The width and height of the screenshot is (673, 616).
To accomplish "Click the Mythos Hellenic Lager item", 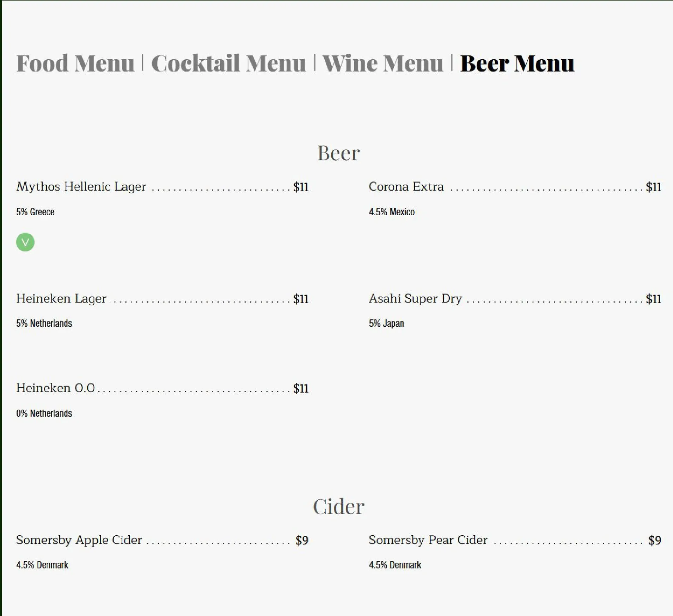I will pos(81,186).
